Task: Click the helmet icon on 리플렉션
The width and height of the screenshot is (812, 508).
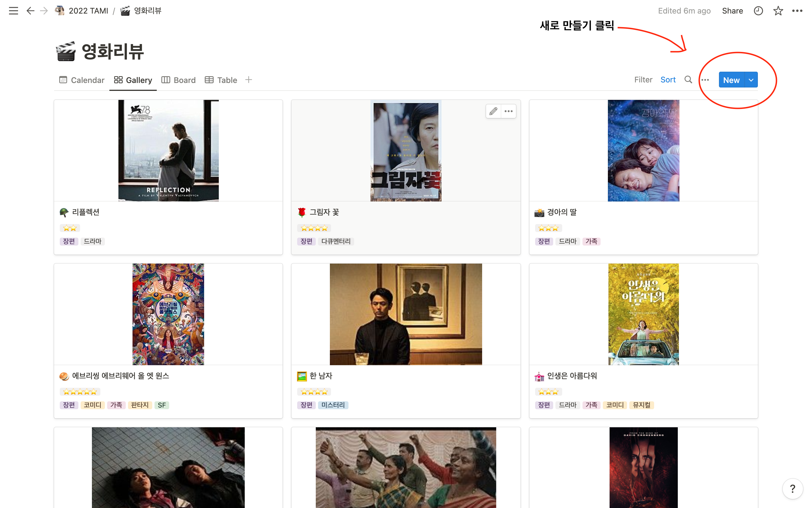Action: 64,212
